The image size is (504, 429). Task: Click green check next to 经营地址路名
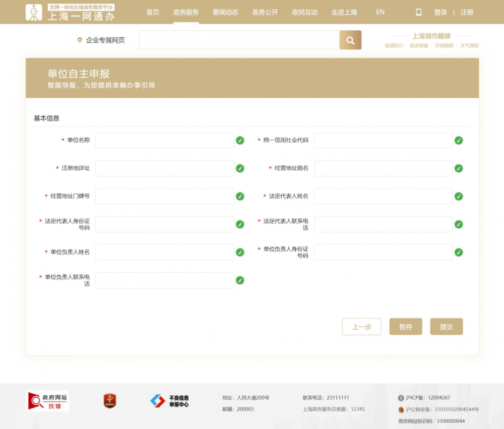pos(459,168)
